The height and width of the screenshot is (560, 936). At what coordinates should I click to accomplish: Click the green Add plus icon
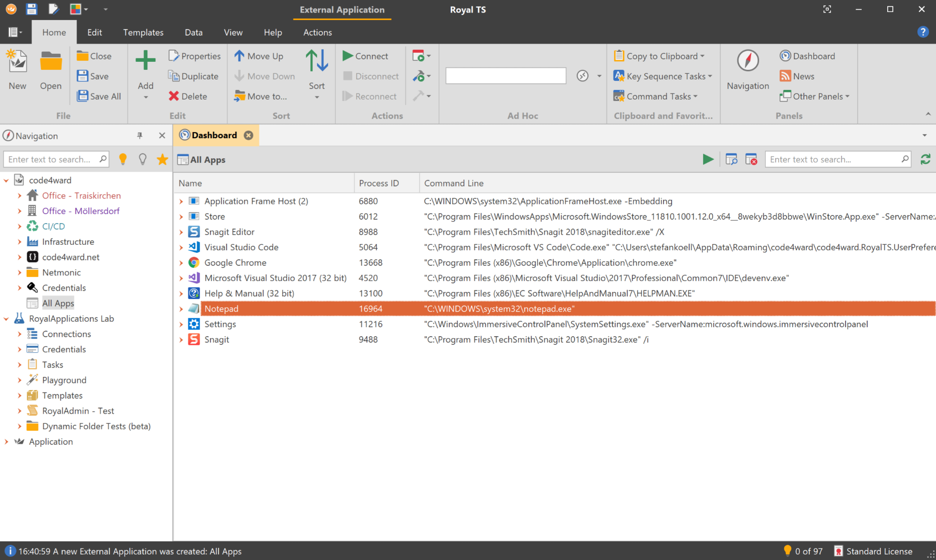pos(145,60)
